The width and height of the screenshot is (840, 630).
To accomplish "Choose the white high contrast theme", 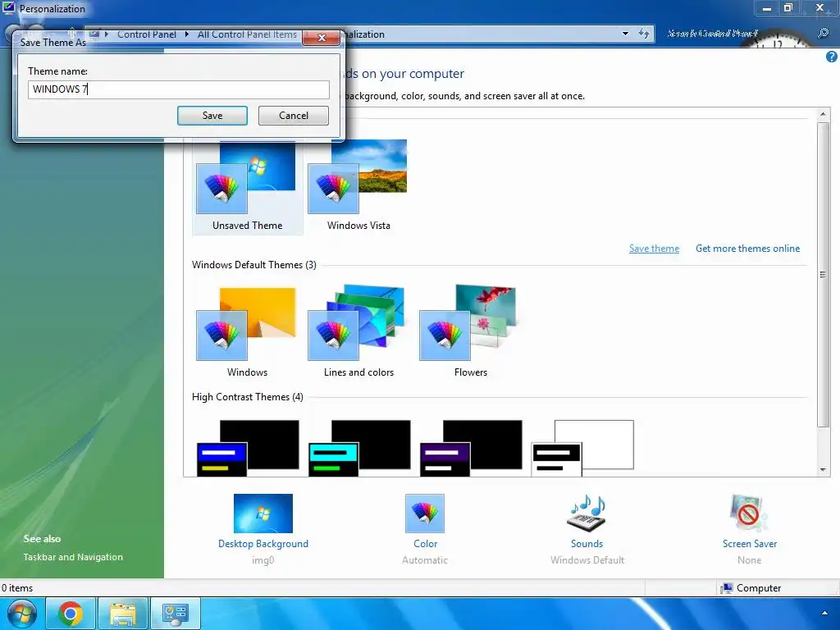I will pyautogui.click(x=582, y=448).
